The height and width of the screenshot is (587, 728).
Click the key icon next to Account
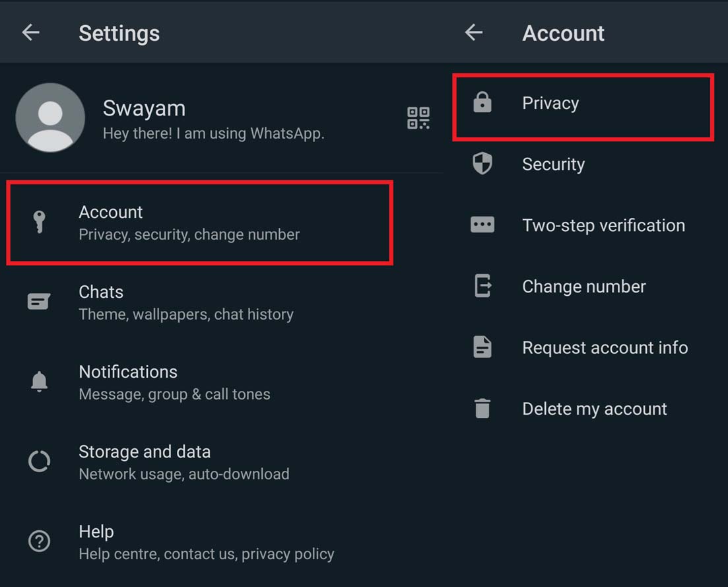tap(40, 221)
